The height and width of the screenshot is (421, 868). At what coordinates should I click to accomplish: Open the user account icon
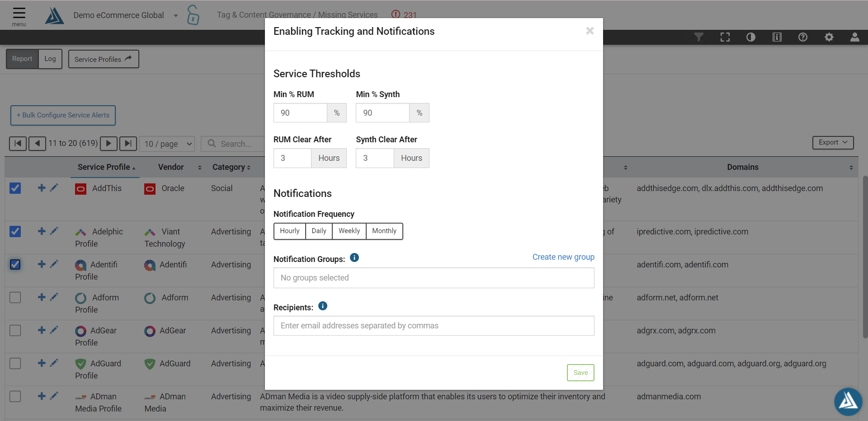coord(854,37)
